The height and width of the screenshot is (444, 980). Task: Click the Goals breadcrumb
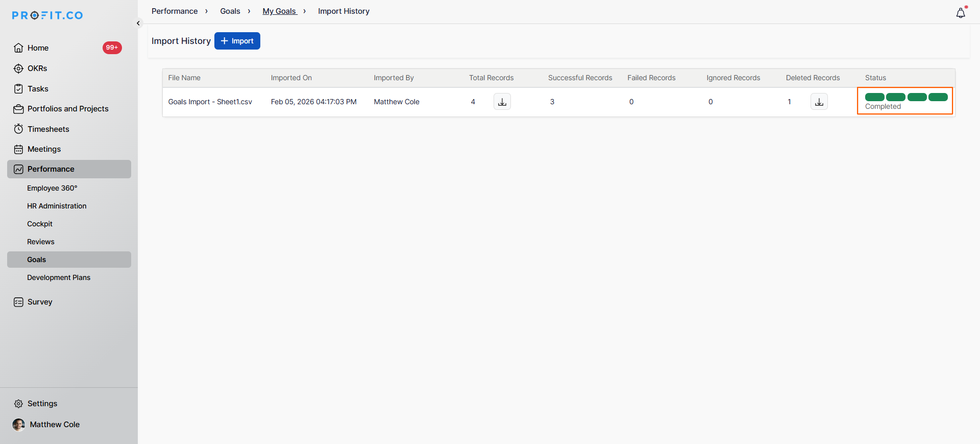(230, 11)
